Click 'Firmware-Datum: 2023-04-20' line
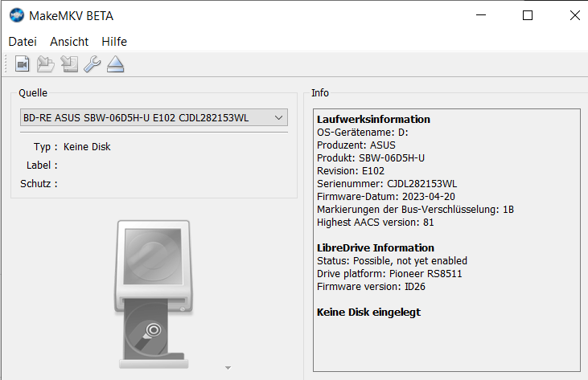The width and height of the screenshot is (588, 380). tap(386, 197)
